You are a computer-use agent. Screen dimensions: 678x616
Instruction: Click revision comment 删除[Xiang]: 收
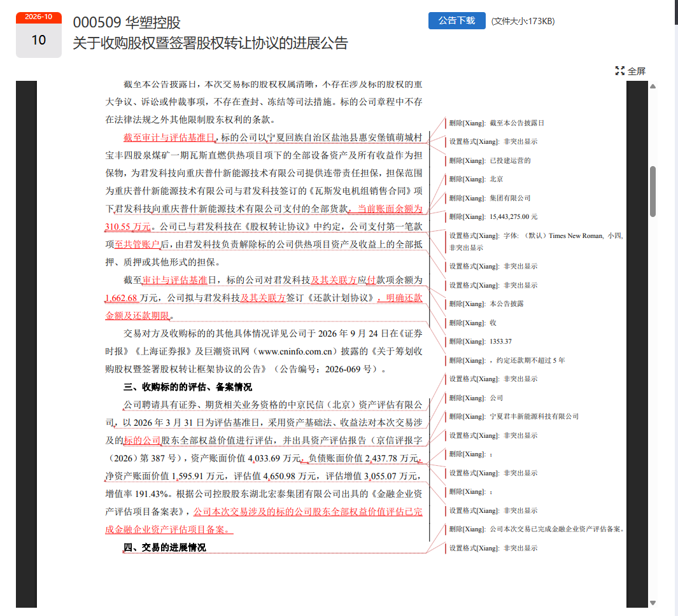click(x=472, y=323)
